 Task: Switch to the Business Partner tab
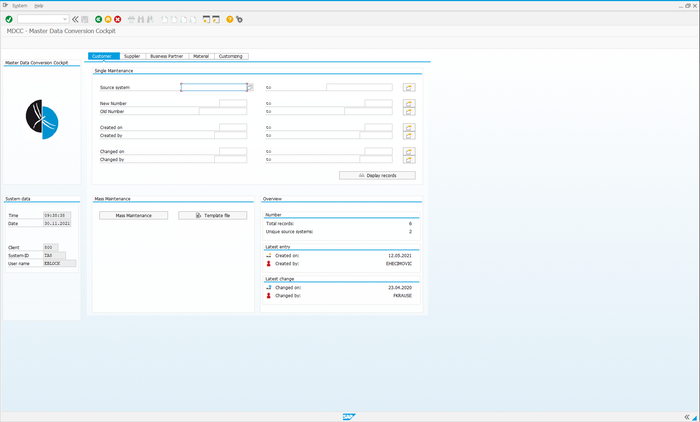[167, 56]
